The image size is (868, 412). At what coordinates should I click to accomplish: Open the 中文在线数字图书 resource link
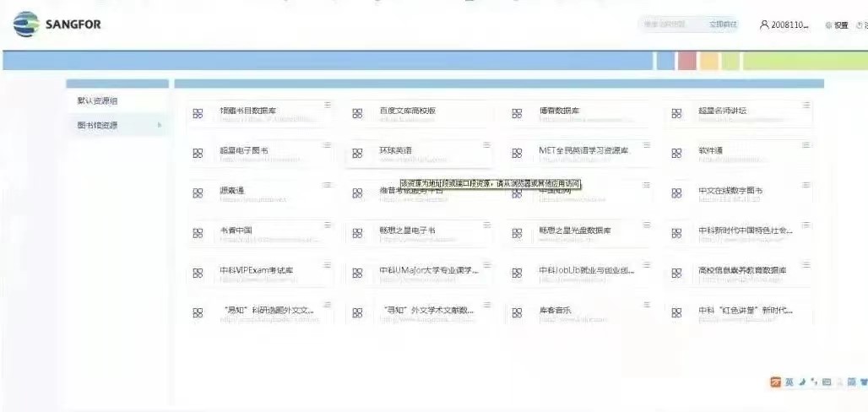tap(730, 191)
